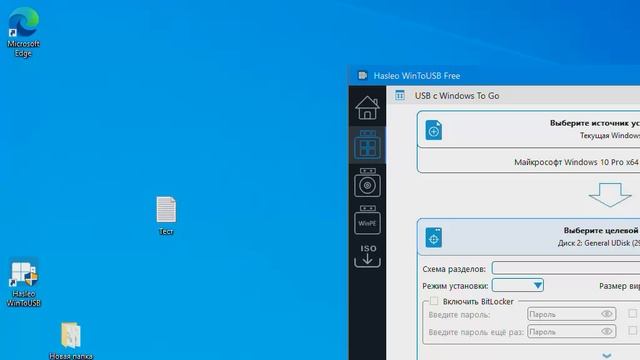The height and width of the screenshot is (360, 640).
Task: Click the Выберите источник header
Action: coord(594,123)
